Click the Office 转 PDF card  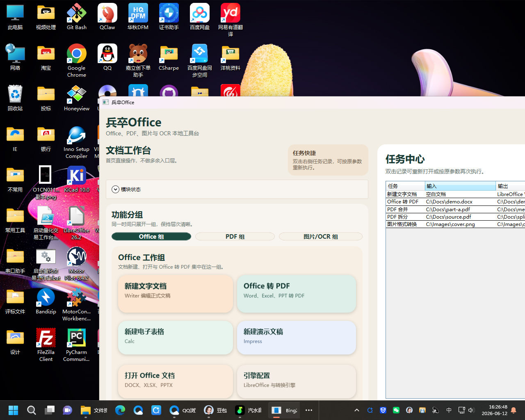(x=297, y=294)
